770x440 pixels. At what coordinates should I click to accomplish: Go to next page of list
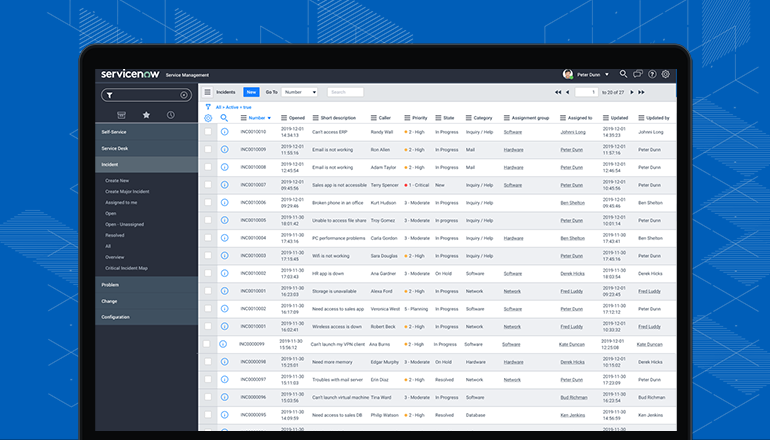632,92
